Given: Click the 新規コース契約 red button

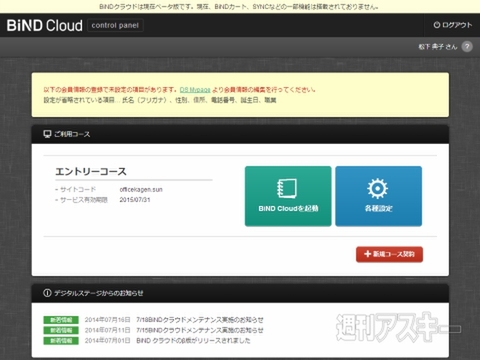Looking at the screenshot, I should pos(389,254).
